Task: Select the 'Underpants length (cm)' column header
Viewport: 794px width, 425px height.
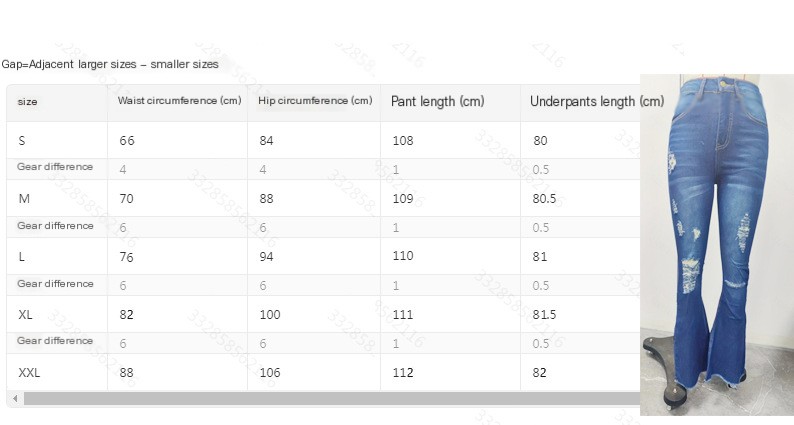Action: [x=596, y=102]
